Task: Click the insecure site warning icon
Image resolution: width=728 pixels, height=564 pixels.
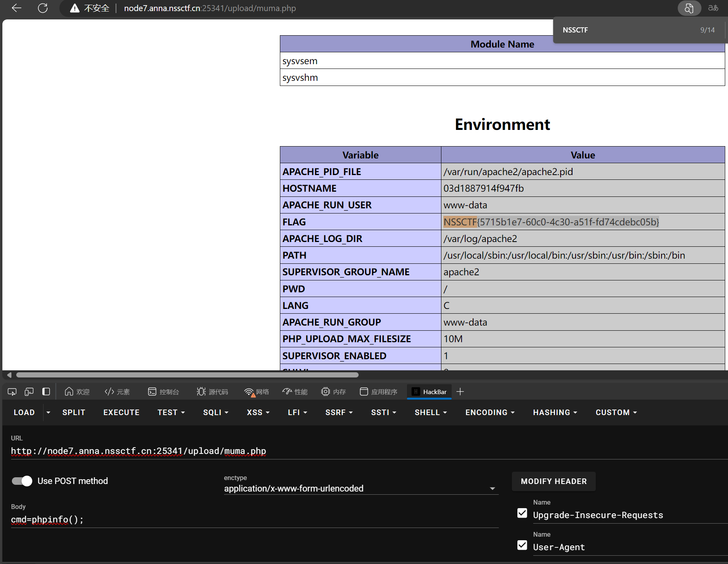Action: [74, 8]
